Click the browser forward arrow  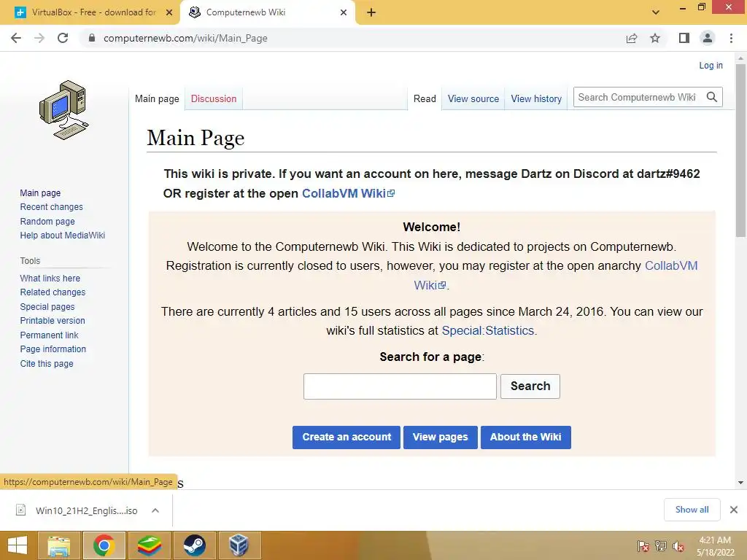coord(39,38)
